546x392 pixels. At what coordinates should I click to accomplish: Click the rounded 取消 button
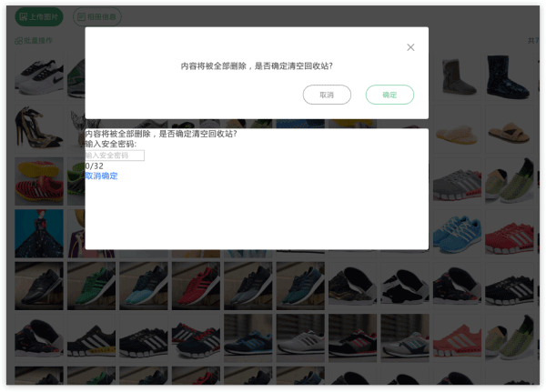(327, 95)
